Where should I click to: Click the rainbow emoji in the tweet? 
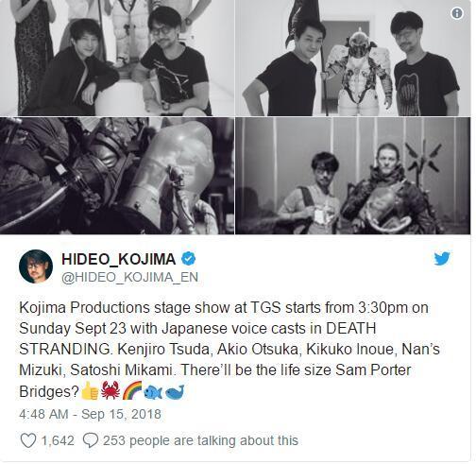point(132,391)
